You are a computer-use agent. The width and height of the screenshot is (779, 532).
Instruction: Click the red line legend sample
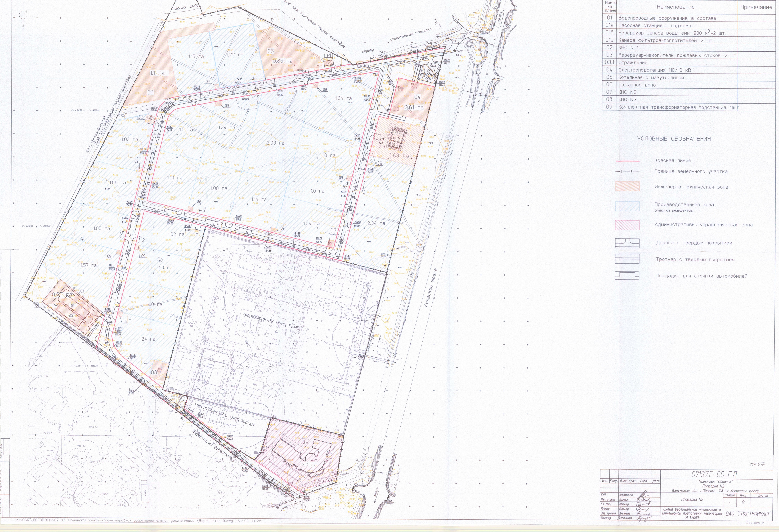627,161
